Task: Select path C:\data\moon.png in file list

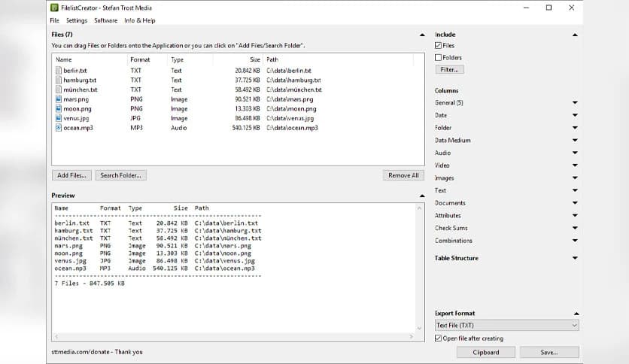Action: point(291,108)
